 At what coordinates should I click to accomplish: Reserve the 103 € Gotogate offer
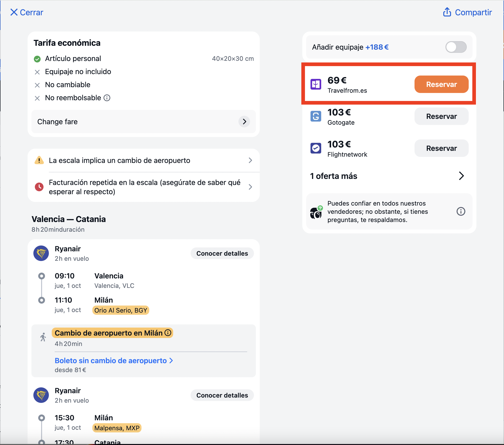441,116
